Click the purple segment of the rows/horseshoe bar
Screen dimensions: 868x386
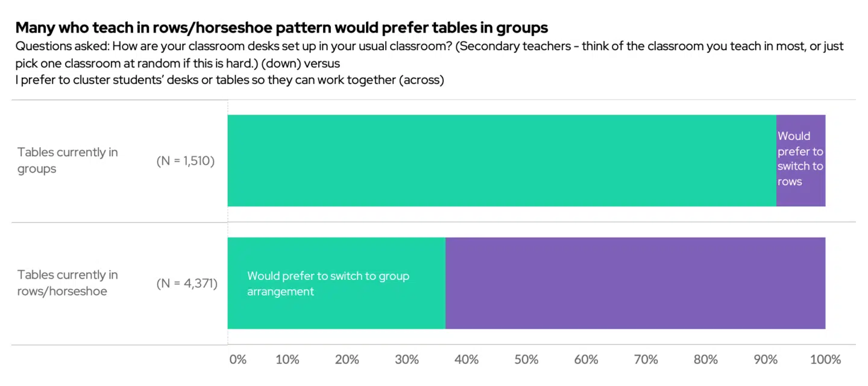pos(635,283)
